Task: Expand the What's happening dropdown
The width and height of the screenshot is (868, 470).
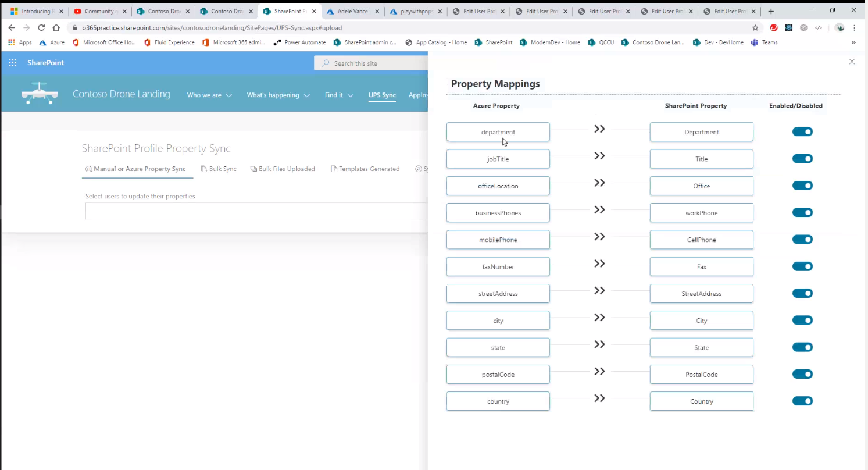Action: click(x=278, y=95)
